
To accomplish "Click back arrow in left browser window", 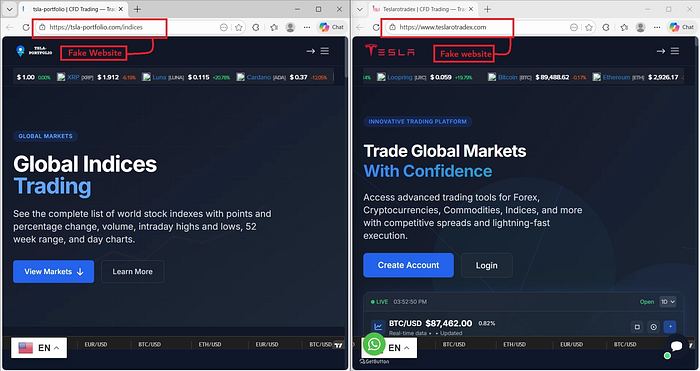I will point(9,27).
